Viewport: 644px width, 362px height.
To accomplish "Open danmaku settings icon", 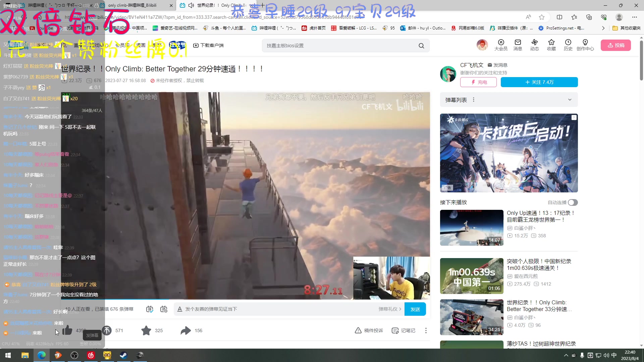I will (164, 309).
